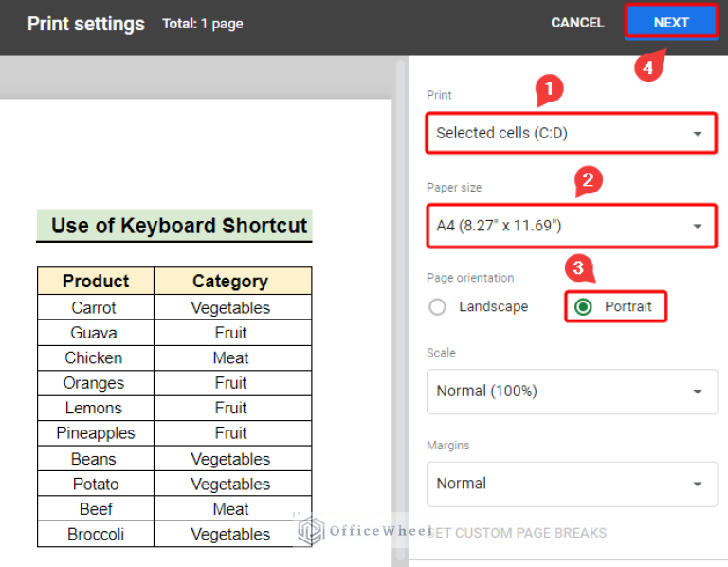
Task: Click the Broccoli cell in preview table
Action: [x=94, y=534]
